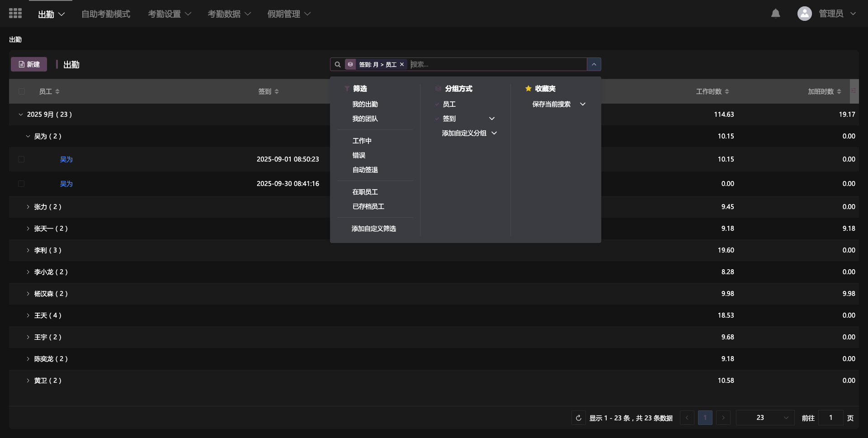Click the search magnifier icon
The image size is (868, 438).
[338, 65]
